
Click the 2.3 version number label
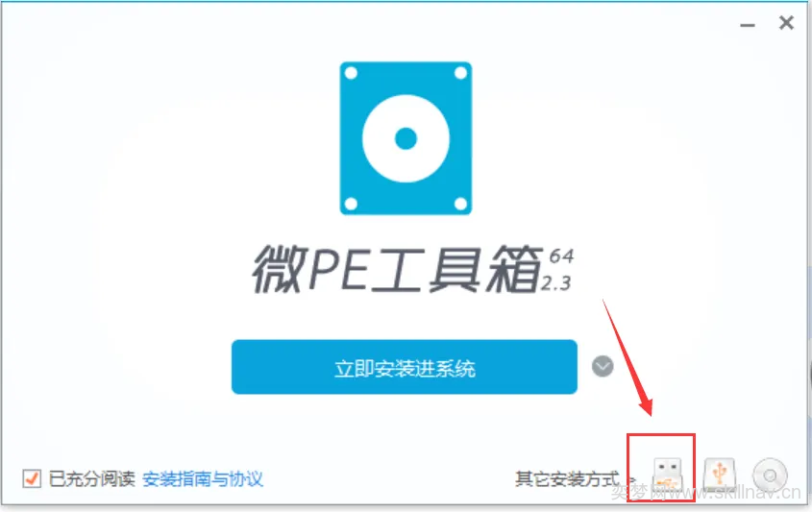556,283
